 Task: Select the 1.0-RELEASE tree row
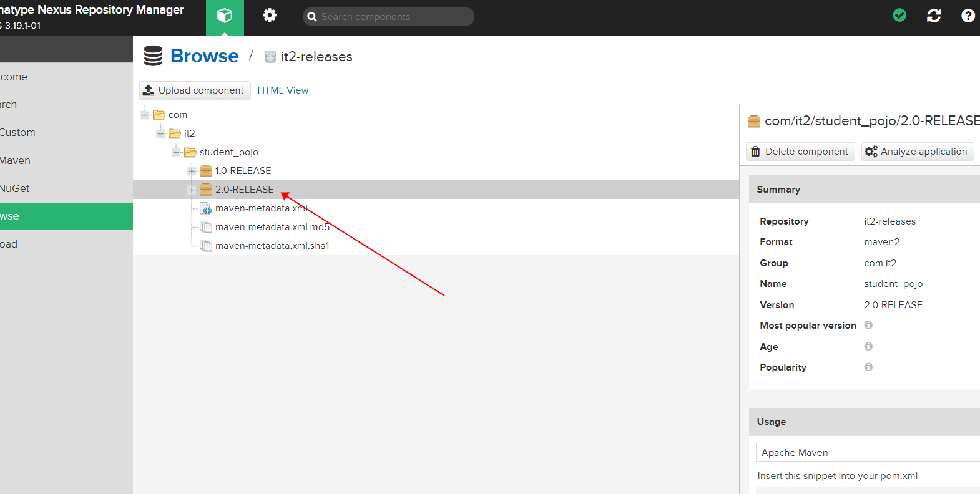click(x=436, y=171)
